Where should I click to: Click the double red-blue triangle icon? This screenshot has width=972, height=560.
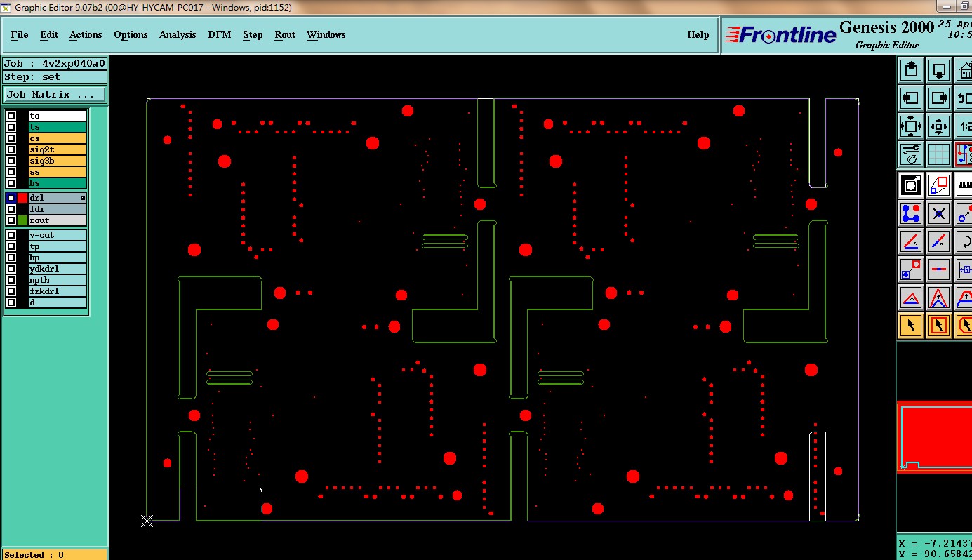(939, 298)
